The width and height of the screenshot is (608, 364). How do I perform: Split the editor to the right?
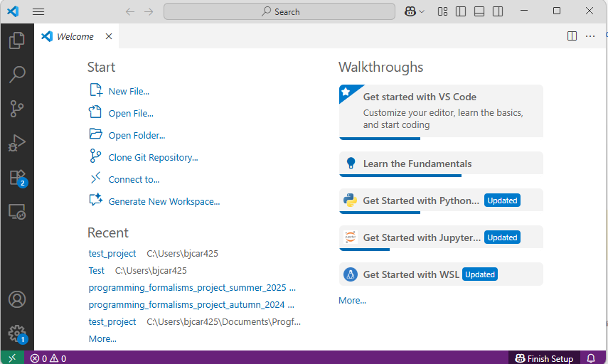[x=572, y=36]
